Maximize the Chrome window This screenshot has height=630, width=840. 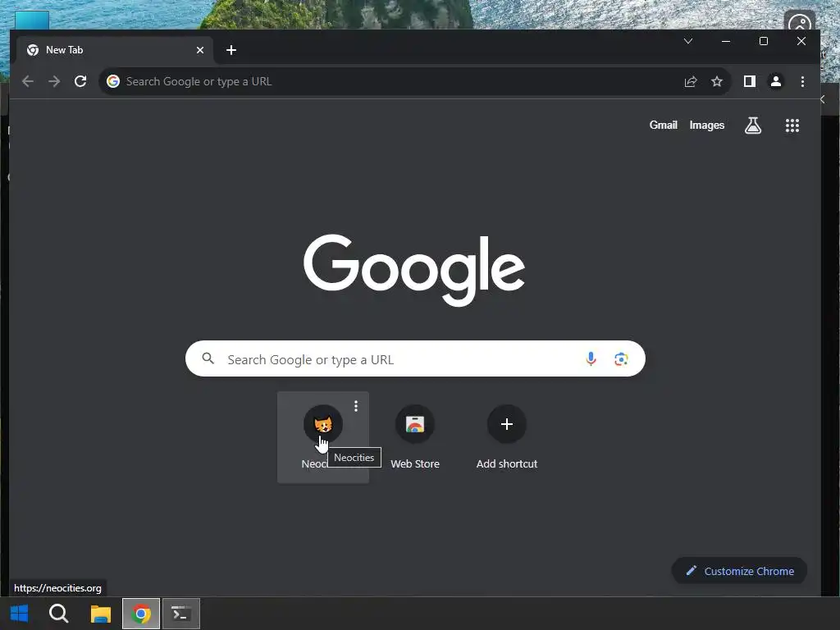click(x=764, y=41)
